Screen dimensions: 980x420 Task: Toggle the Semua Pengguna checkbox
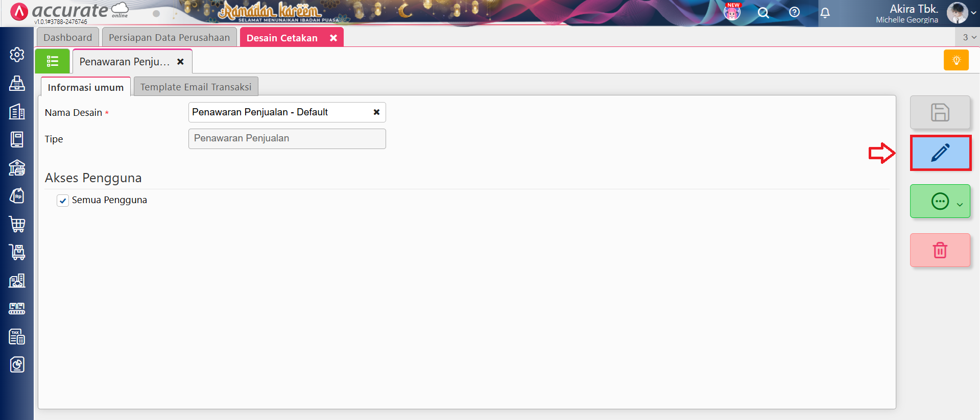63,201
